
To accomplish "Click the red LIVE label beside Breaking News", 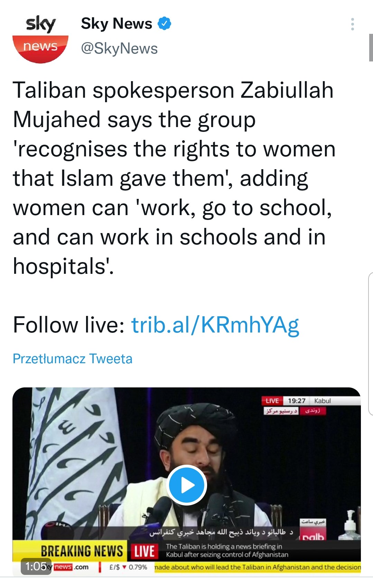I will (144, 551).
